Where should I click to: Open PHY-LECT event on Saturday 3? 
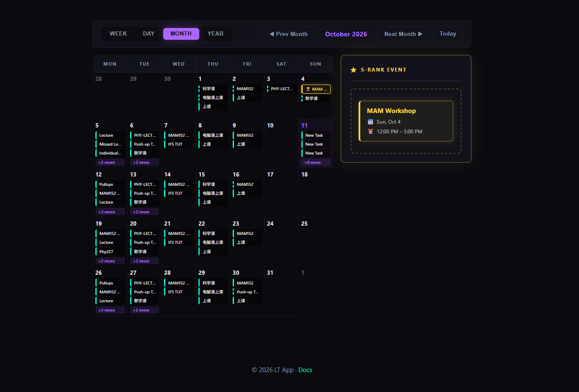pos(281,89)
